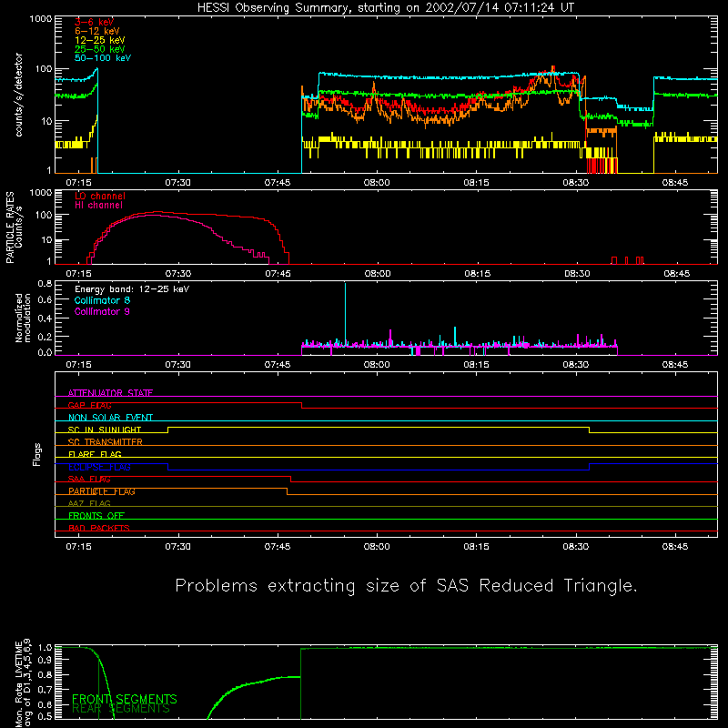
Task: Click the SAA FLAG label
Action: point(89,479)
